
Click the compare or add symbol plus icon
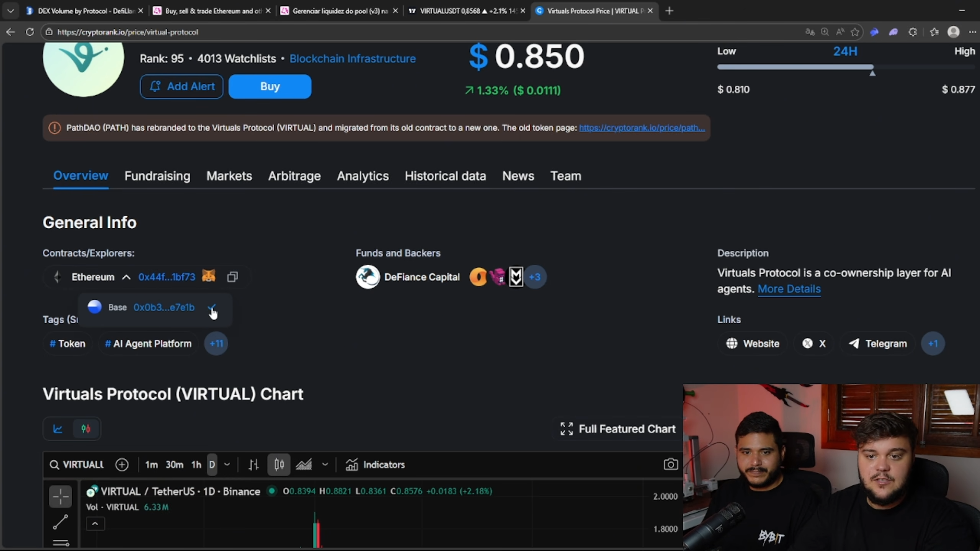point(122,465)
